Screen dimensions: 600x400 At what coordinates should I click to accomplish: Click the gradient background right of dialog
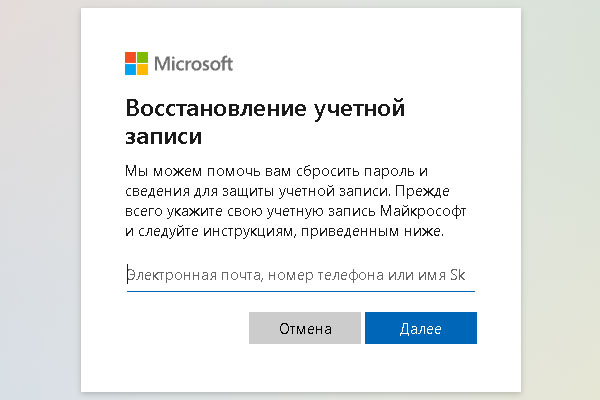click(561, 200)
